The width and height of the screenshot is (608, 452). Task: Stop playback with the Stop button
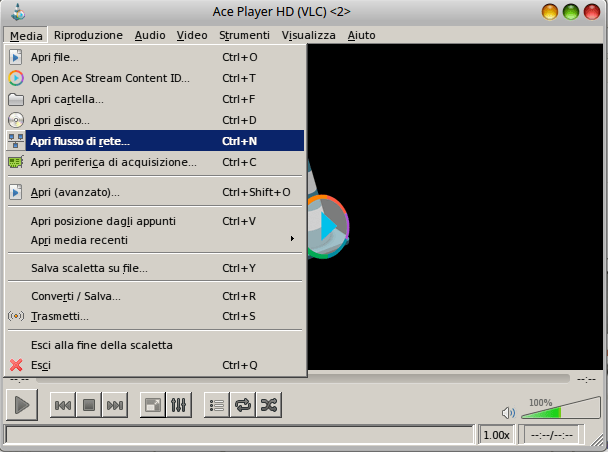(89, 405)
